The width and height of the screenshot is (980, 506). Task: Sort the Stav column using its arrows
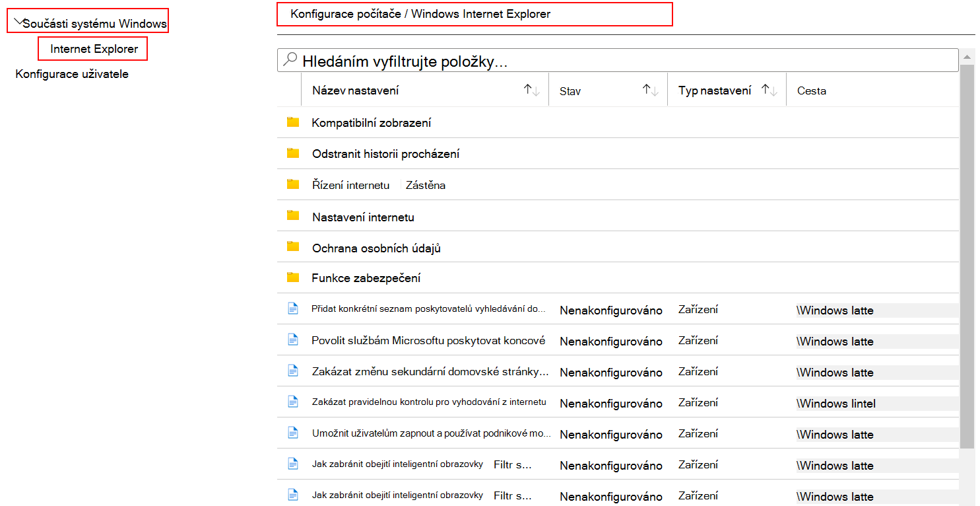point(651,90)
